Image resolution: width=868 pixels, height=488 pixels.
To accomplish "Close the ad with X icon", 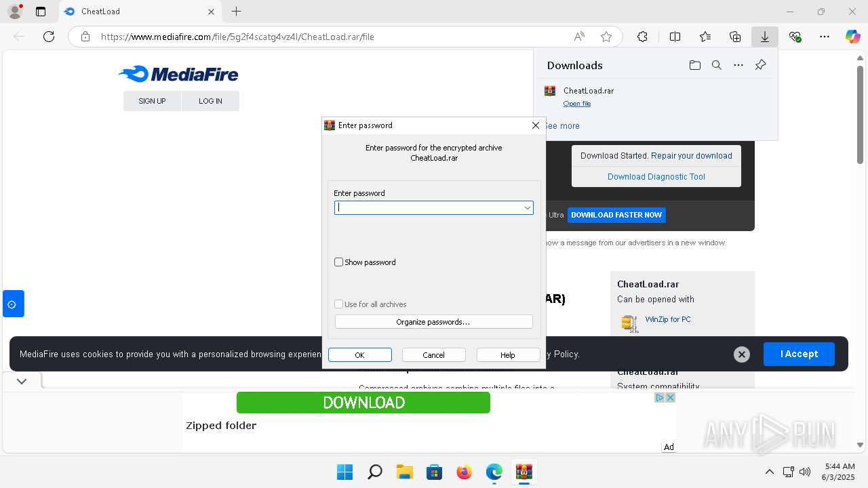I will pos(670,397).
